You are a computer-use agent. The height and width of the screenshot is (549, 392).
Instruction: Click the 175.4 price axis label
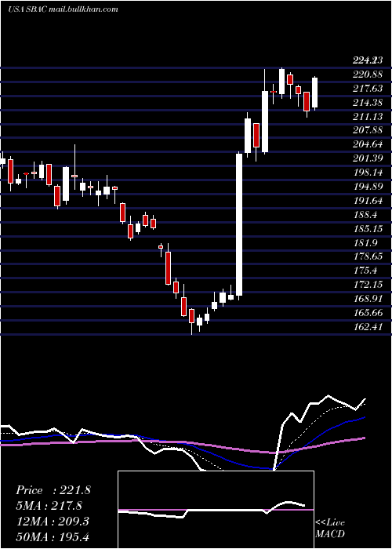365,271
